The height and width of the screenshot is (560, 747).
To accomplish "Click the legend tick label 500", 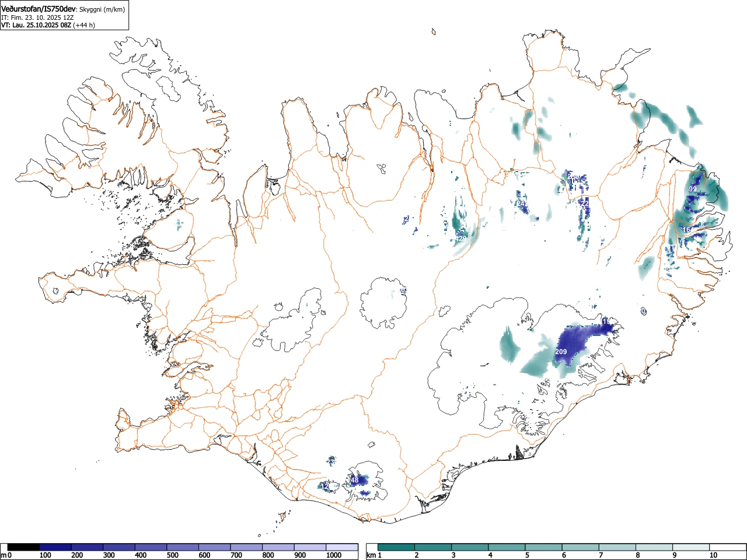I will [173, 555].
